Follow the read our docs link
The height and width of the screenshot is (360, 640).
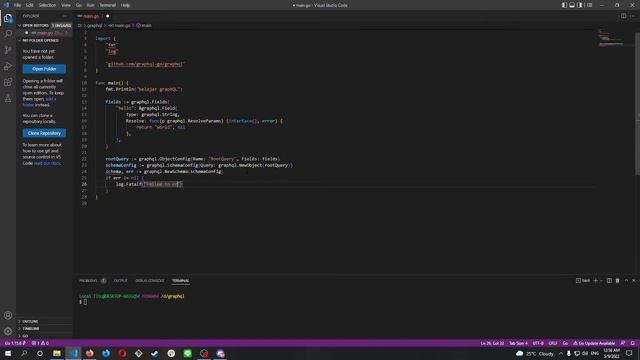[47, 163]
